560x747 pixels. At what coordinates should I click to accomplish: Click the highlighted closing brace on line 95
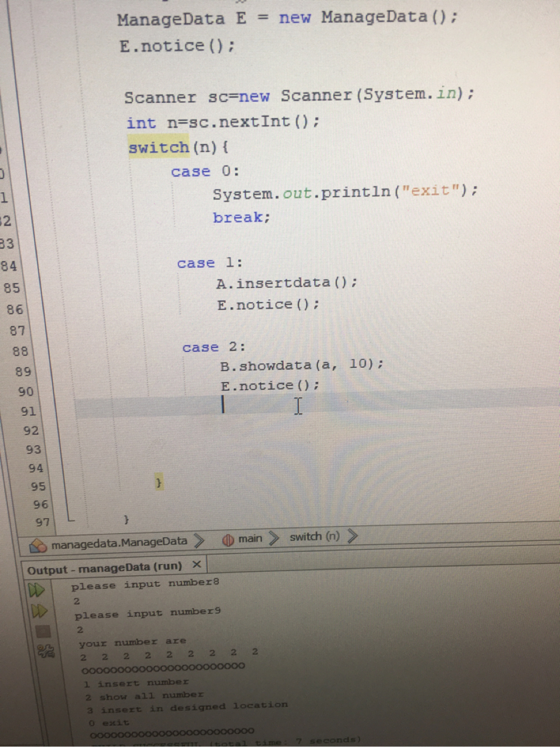[x=158, y=482]
